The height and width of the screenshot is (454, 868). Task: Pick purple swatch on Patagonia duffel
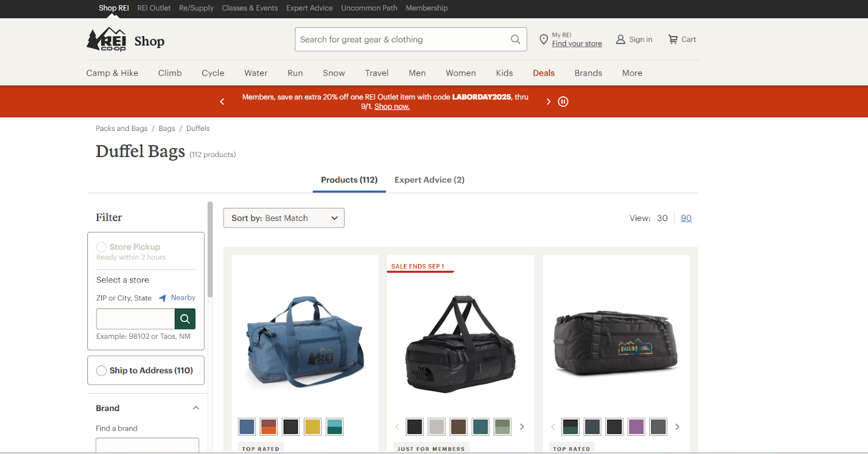[x=636, y=427]
